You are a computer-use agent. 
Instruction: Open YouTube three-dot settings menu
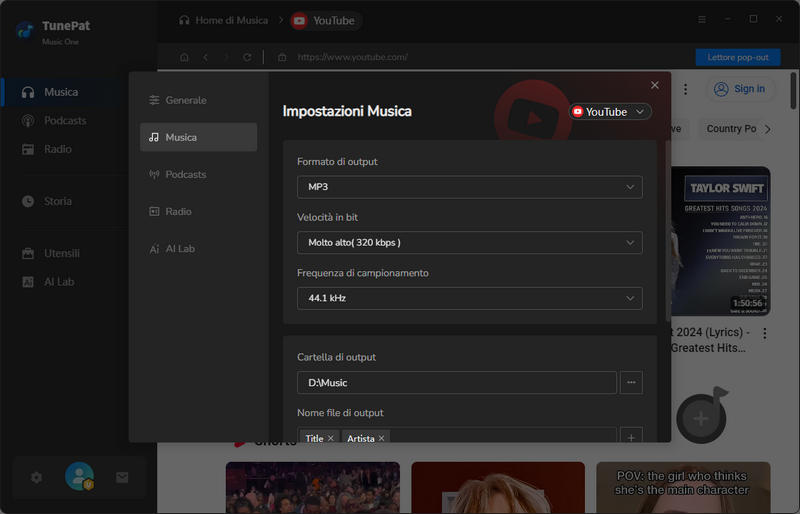click(685, 89)
